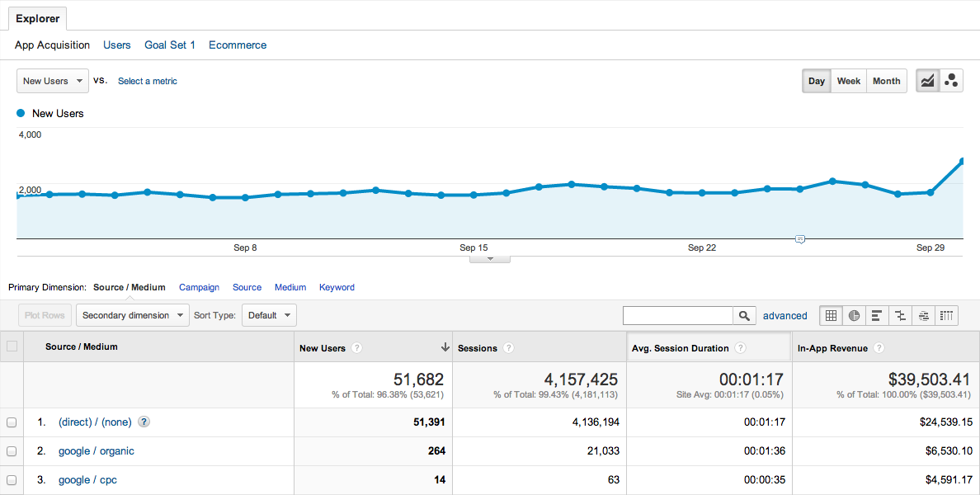Open the Sort Type Default dropdown
Viewport: 980px width, 495px height.
click(x=269, y=315)
